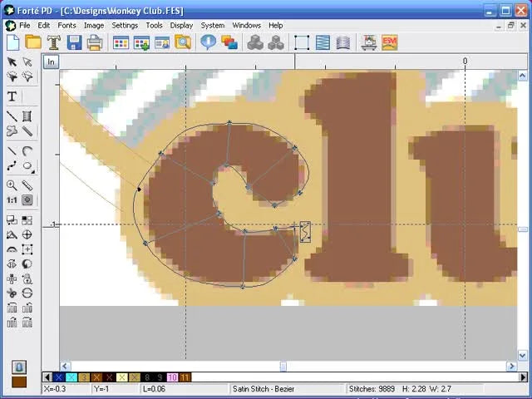Click vertical scrollbar up arrow
The image size is (532, 399).
pos(523,76)
